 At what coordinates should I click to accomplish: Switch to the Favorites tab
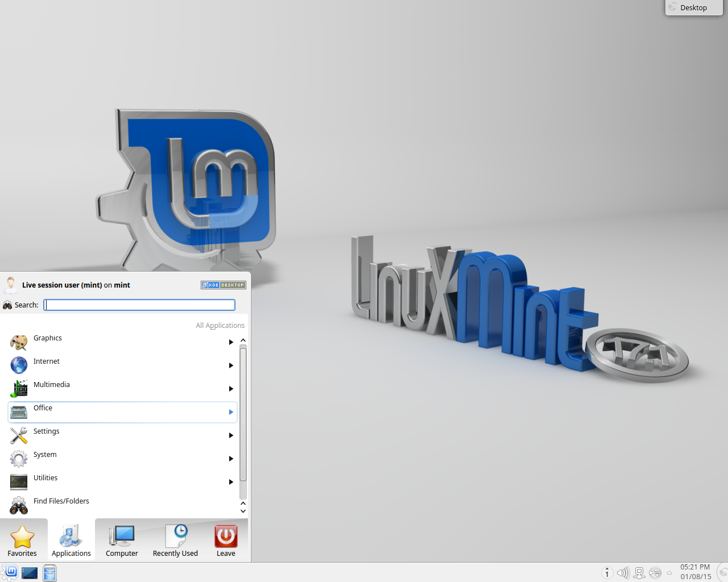click(22, 541)
